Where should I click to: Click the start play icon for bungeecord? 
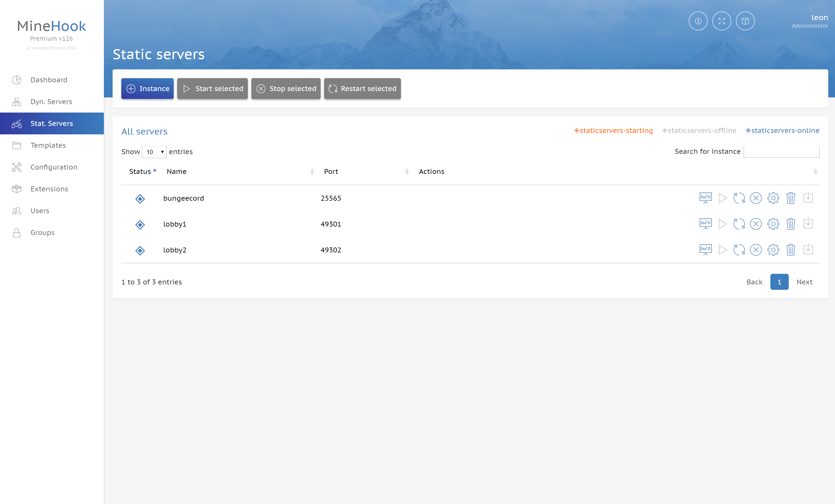[x=722, y=198]
